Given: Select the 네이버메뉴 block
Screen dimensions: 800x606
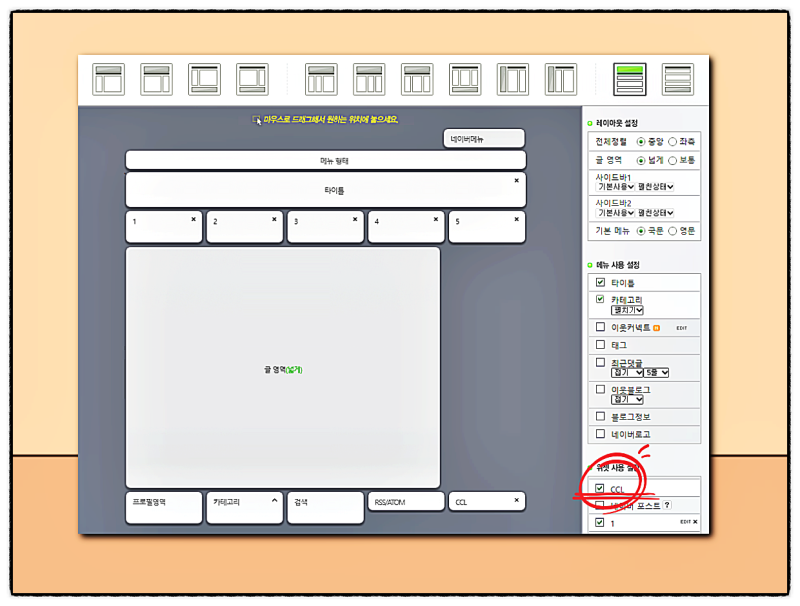Looking at the screenshot, I should [x=484, y=139].
